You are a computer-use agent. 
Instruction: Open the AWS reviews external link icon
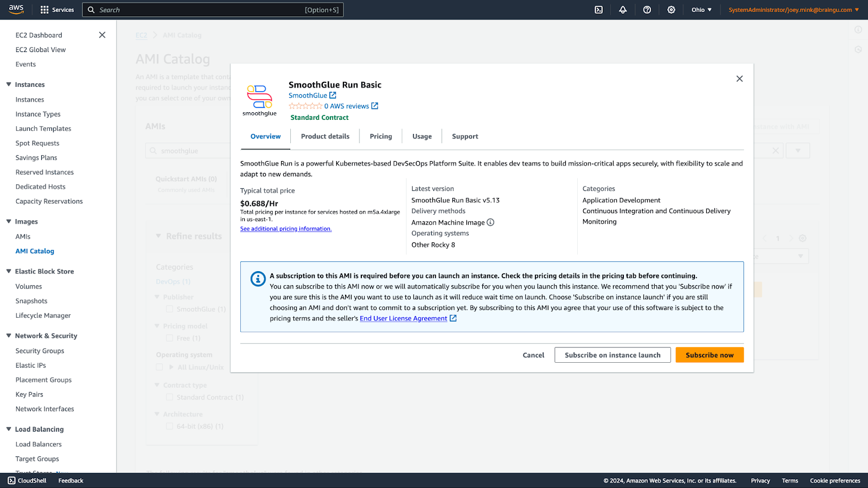tap(374, 106)
